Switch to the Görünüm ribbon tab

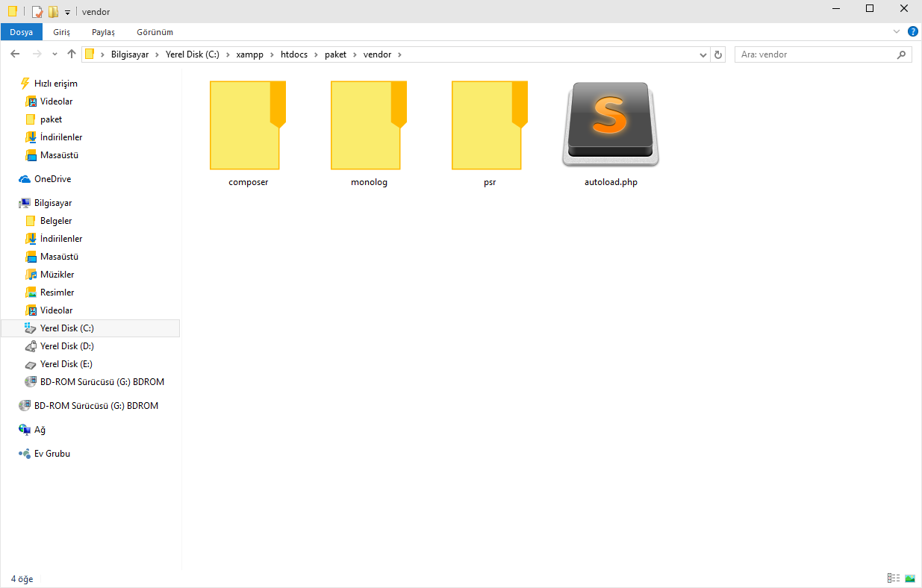(155, 32)
